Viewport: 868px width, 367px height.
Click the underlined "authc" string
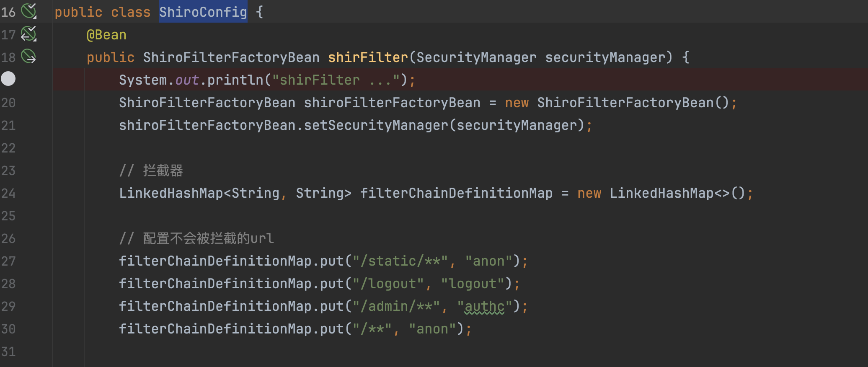pos(484,307)
